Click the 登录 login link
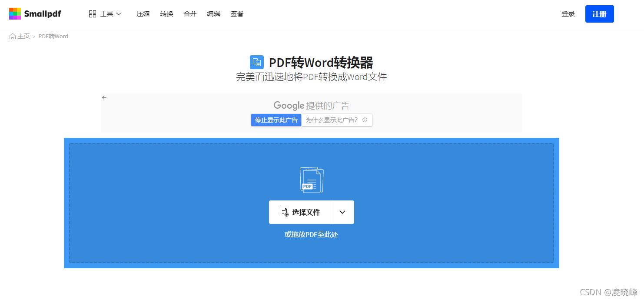 pyautogui.click(x=568, y=14)
